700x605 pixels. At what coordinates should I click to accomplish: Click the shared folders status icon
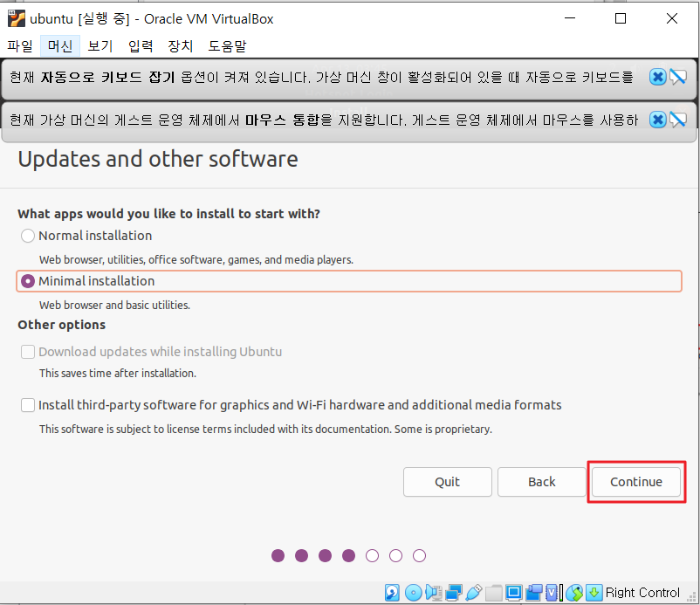point(494,593)
